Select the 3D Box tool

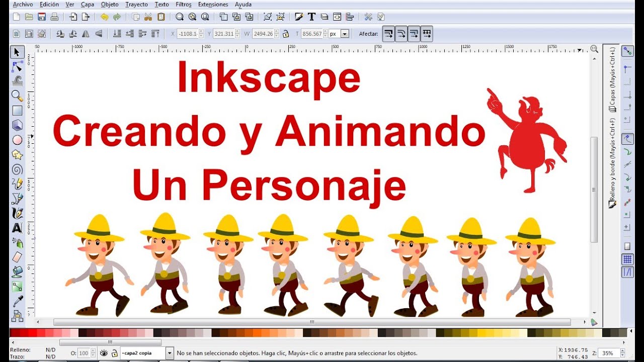[x=17, y=125]
